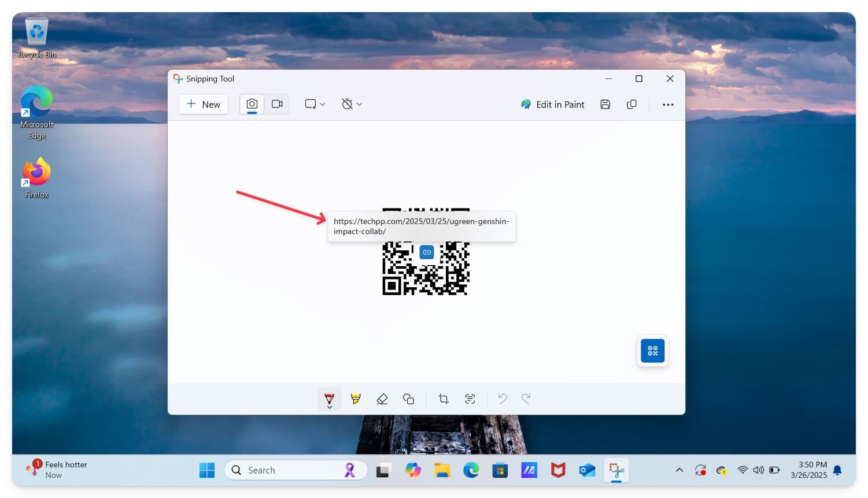This screenshot has width=868, height=498.
Task: Save the snip
Action: pos(605,104)
